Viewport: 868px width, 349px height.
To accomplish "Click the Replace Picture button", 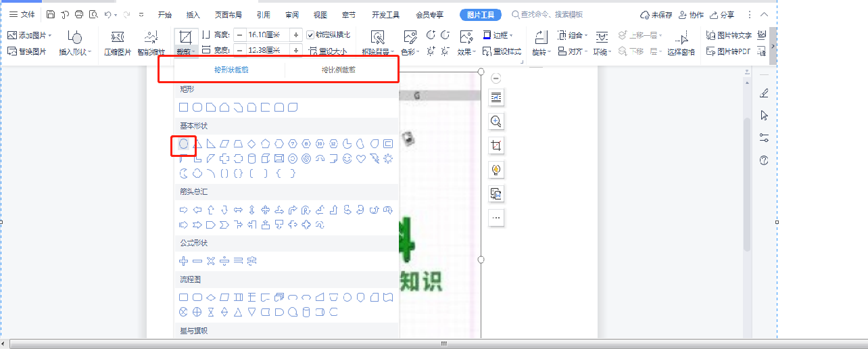I will (27, 51).
